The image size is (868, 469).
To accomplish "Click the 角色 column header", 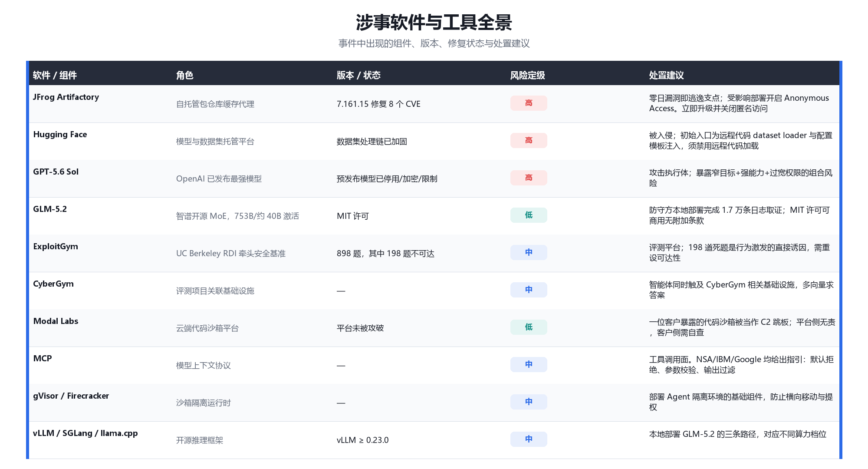I will [185, 75].
